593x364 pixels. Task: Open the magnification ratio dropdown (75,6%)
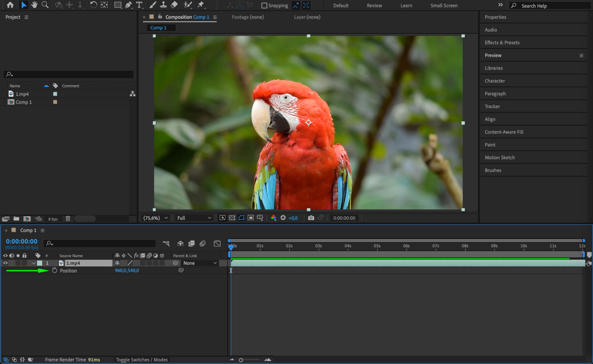point(155,218)
